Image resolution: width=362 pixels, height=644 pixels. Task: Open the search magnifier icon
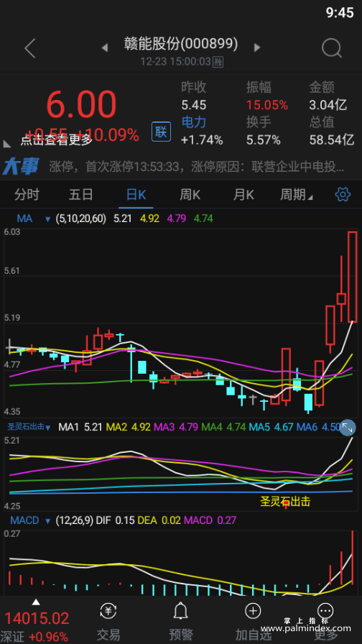[332, 48]
